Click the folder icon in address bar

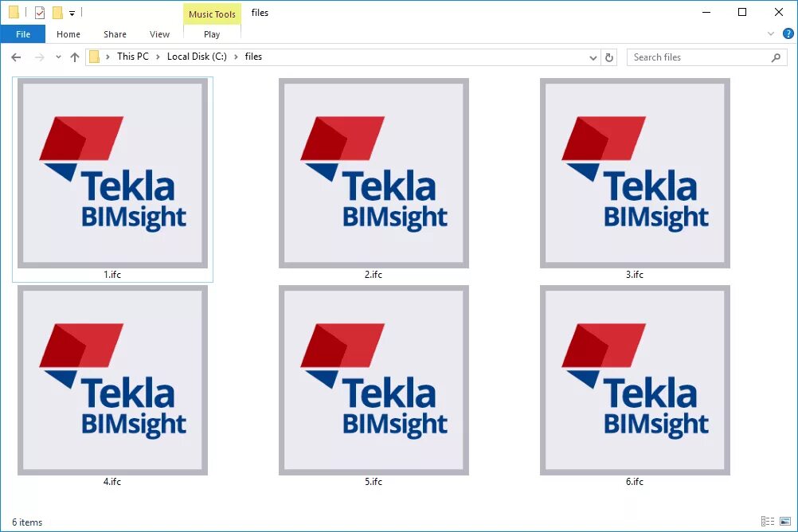pos(94,57)
